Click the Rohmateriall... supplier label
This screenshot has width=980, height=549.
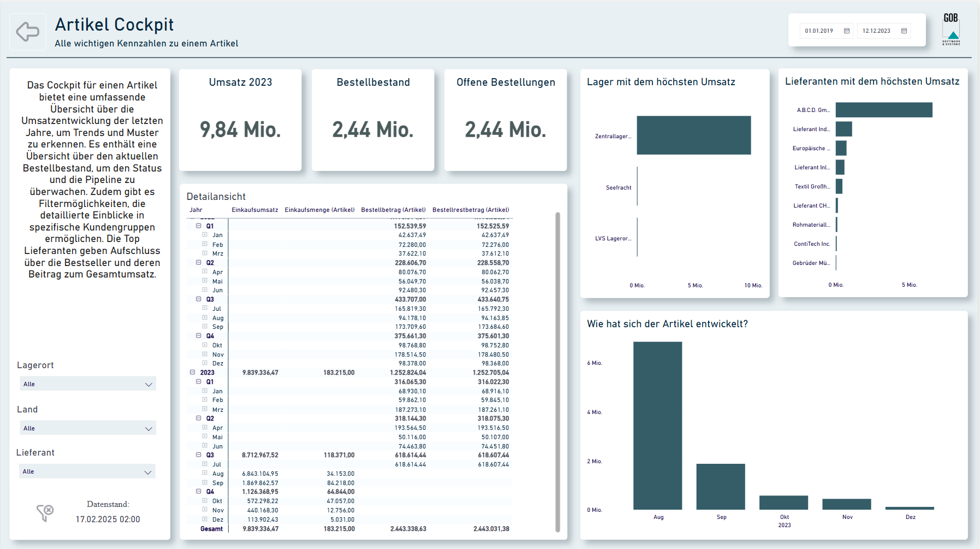point(811,225)
